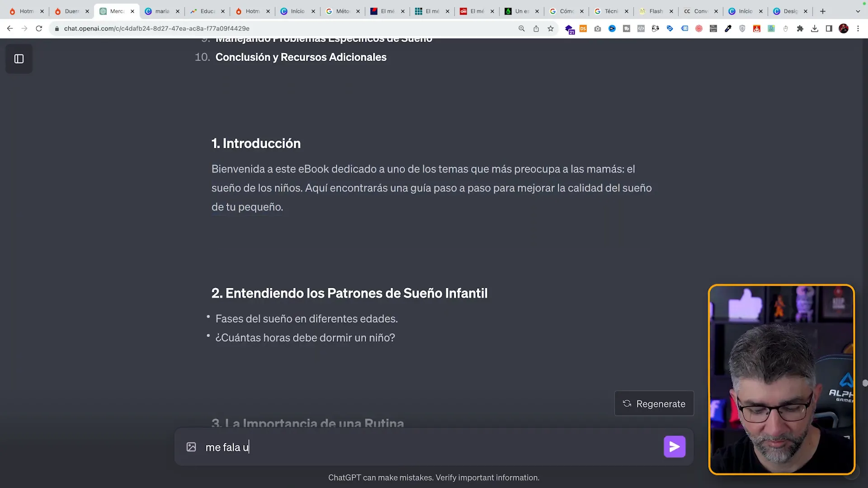Click the 'ChatGPT can make mistakes' notice
Screen dimensions: 868x488
click(434, 478)
